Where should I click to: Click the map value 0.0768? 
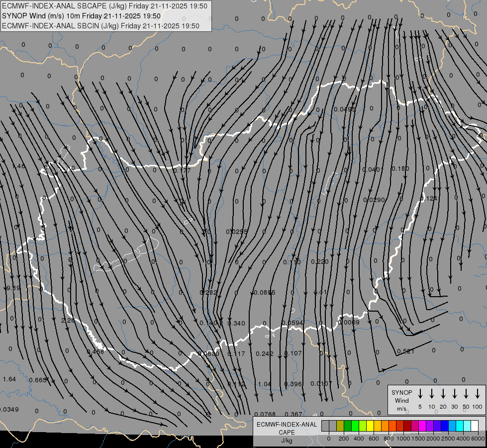(x=265, y=414)
